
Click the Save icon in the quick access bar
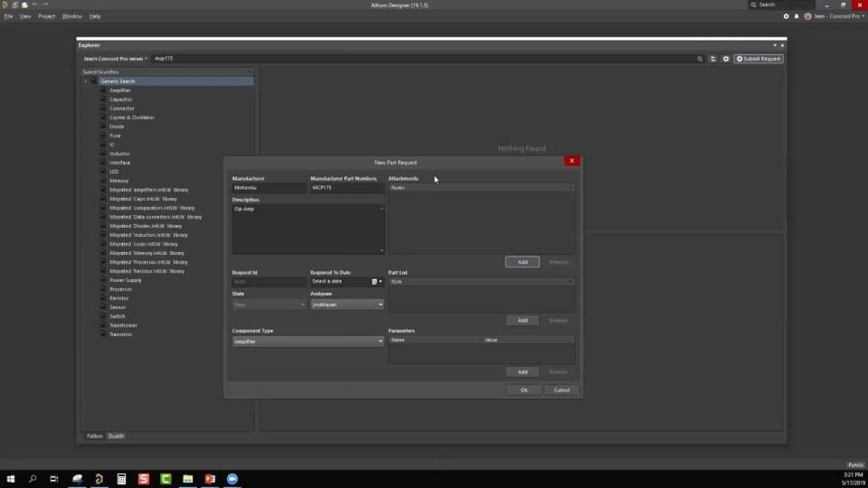point(15,5)
